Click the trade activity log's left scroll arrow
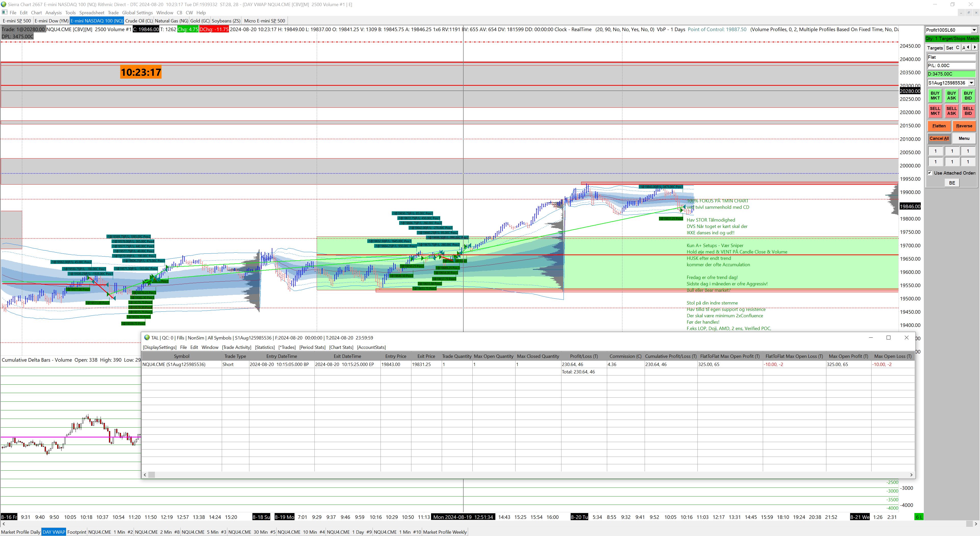980x536 pixels. pos(145,475)
